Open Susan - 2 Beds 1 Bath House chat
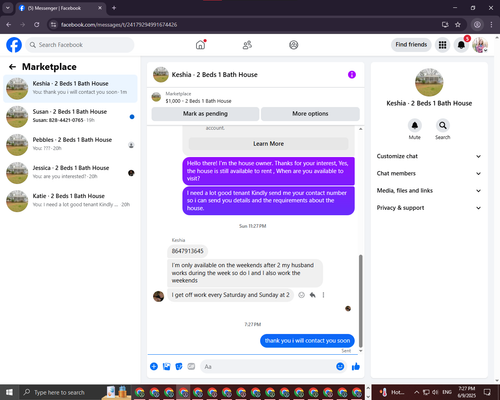This screenshot has height=400, width=500. 70,117
